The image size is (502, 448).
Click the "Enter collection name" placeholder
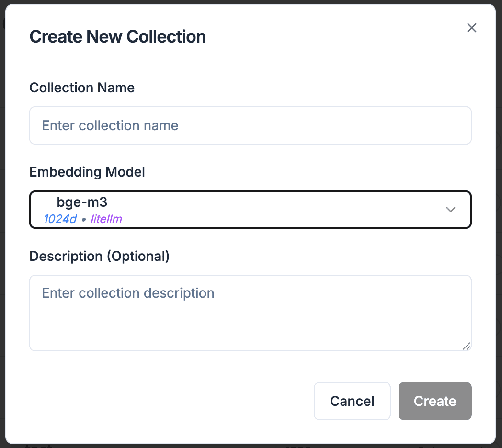[110, 125]
